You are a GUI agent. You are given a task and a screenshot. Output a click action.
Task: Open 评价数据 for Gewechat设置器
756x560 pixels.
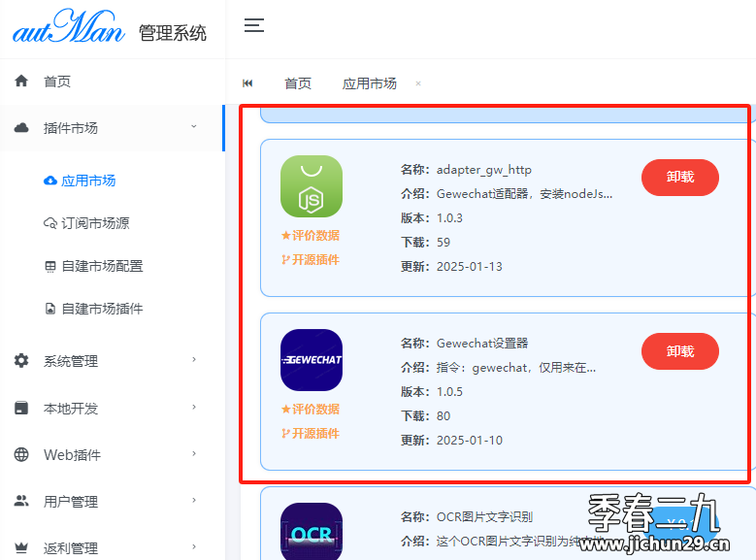[311, 409]
